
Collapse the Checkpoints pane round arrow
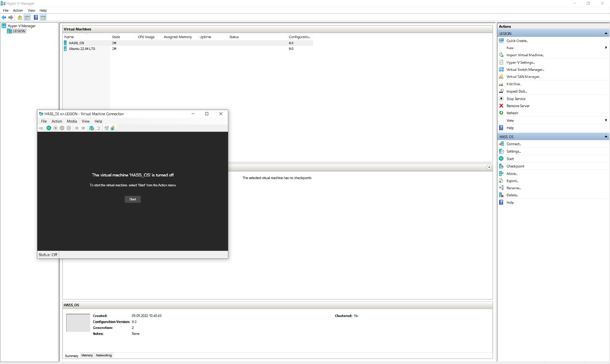click(x=489, y=167)
